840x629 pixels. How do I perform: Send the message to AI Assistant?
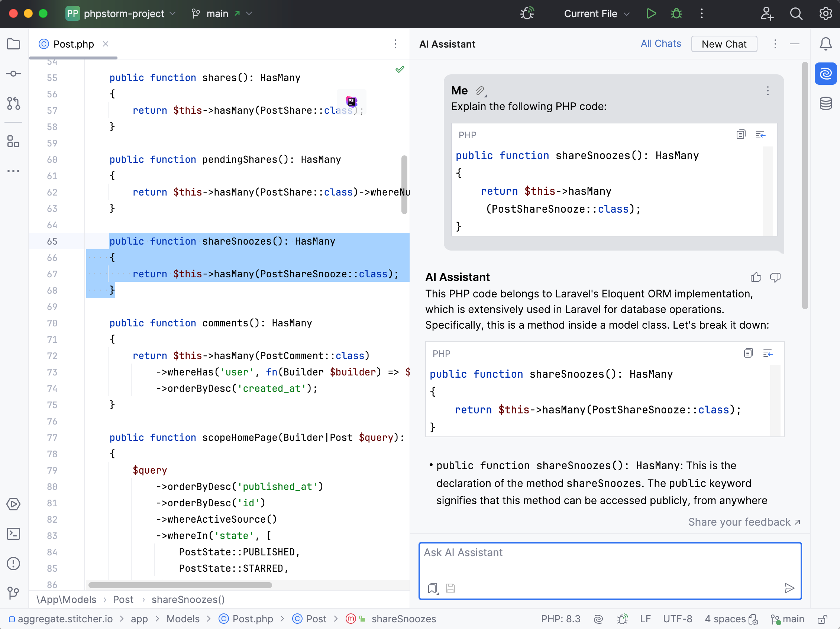(789, 588)
